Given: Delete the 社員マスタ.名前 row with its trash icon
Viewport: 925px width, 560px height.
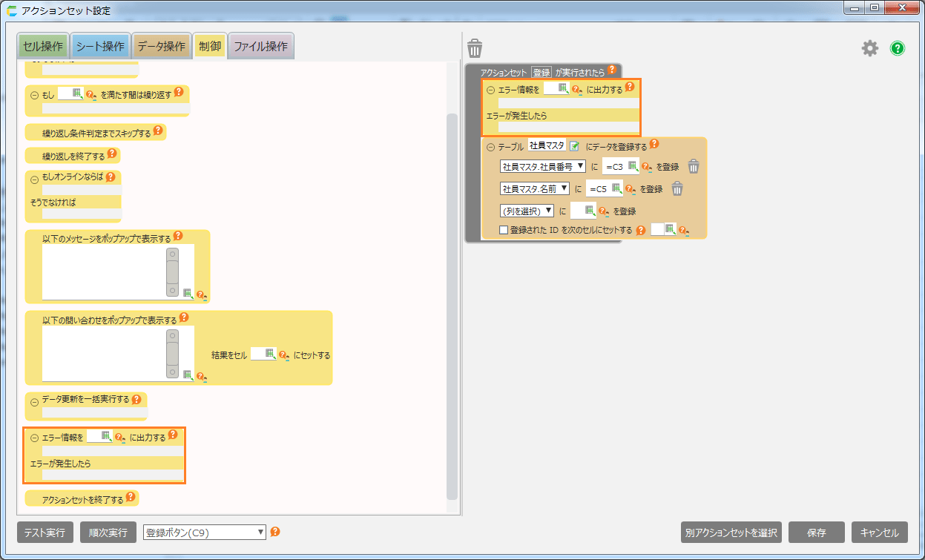Looking at the screenshot, I should point(677,189).
